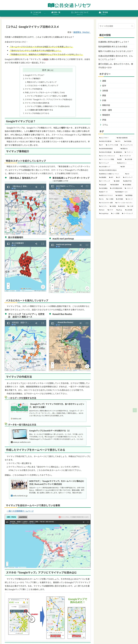138x644 pixels.
Task: Share the 【君の名は。】聖地巡礼 map
Action: pos(36,187)
